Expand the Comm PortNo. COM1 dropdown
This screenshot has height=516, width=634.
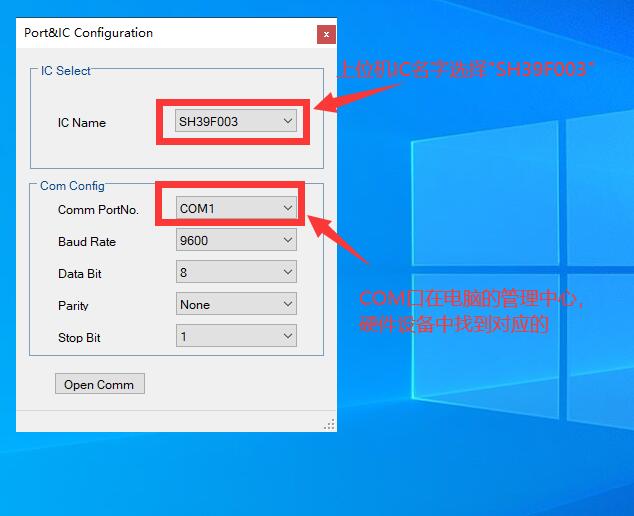click(x=236, y=208)
